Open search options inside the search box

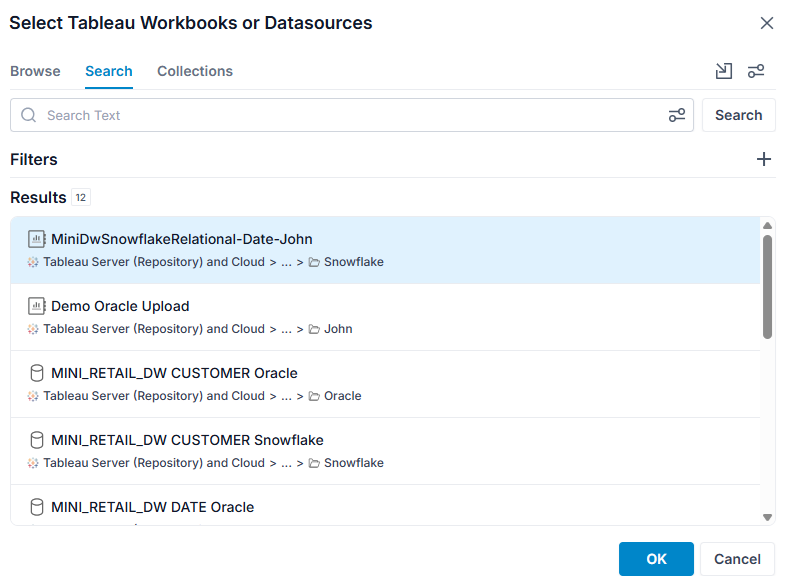(677, 115)
